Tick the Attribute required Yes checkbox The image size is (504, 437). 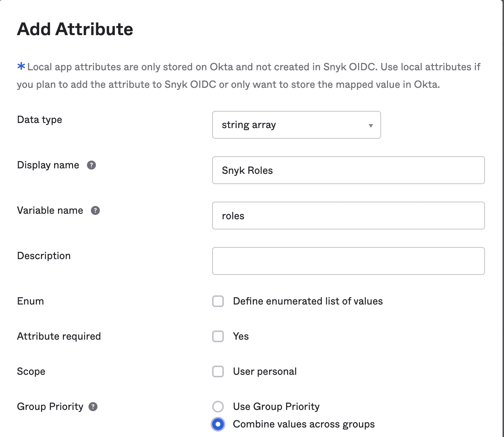coord(218,336)
